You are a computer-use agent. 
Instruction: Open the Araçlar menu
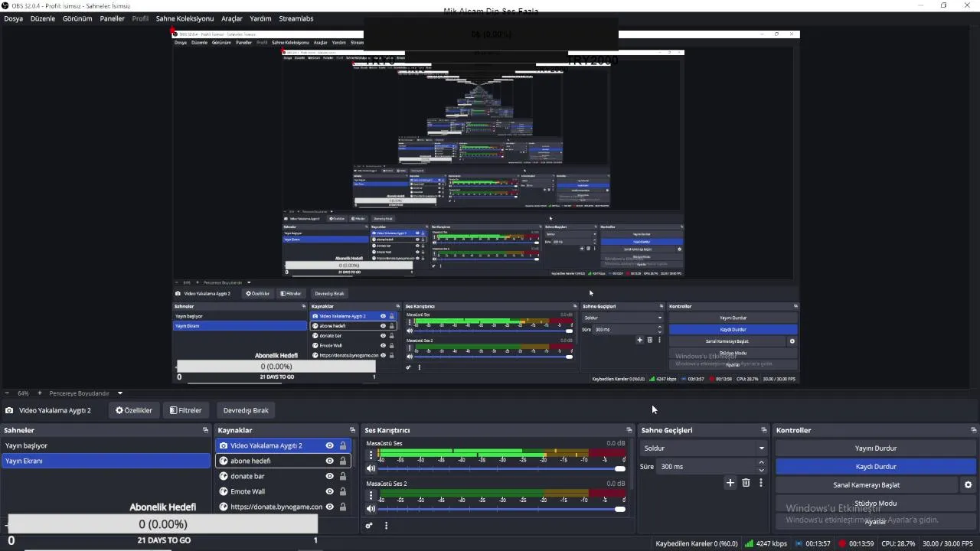pos(232,18)
